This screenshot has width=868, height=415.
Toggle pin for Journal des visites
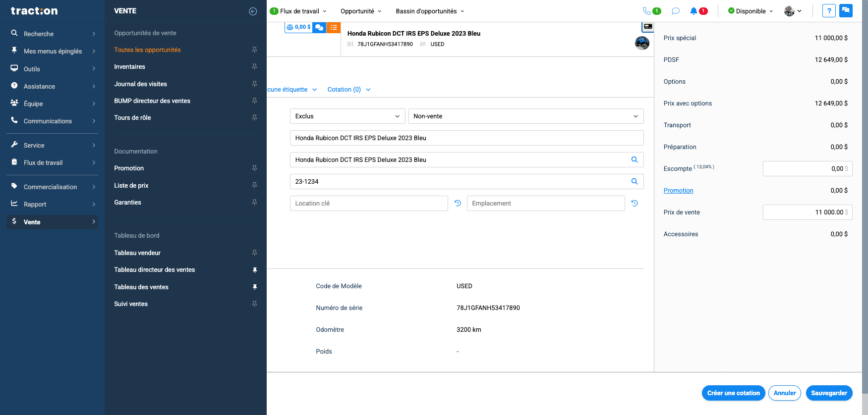pyautogui.click(x=254, y=84)
